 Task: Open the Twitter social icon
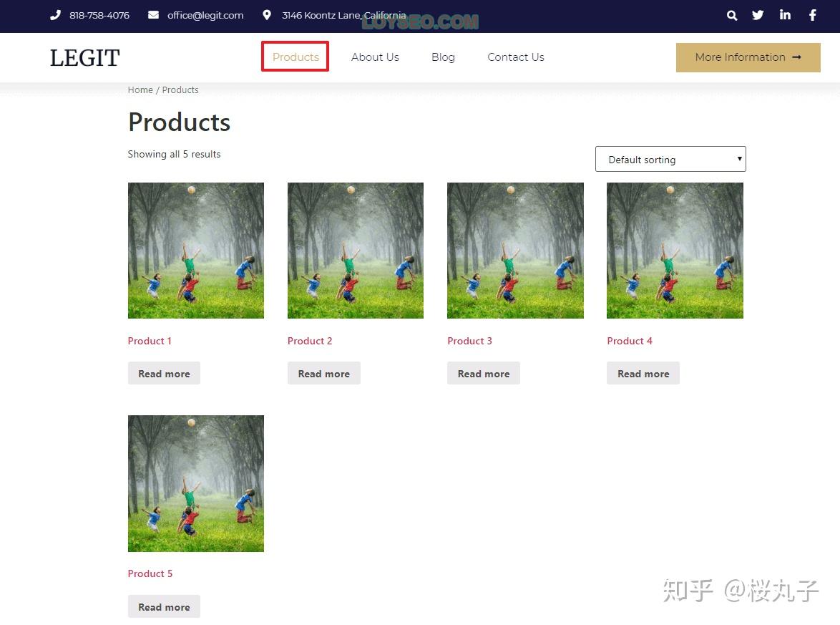point(758,15)
